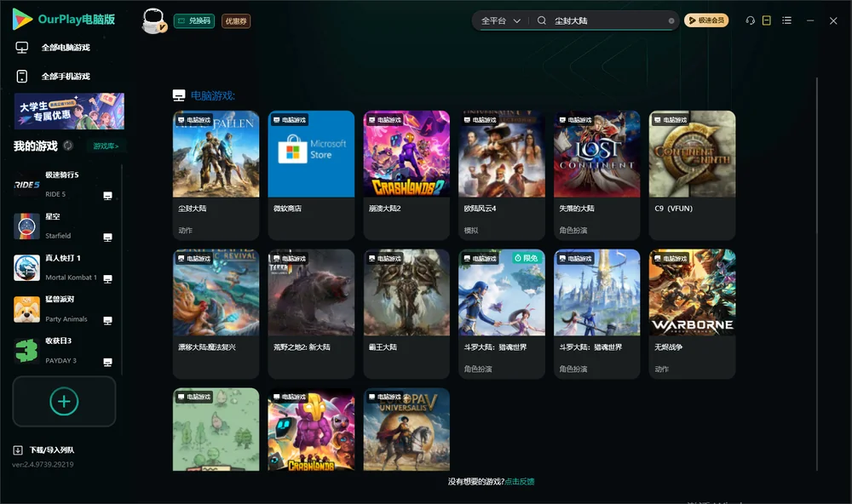Viewport: 852px width, 504px height.
Task: Open the 失落的大陆 game card
Action: [x=596, y=175]
